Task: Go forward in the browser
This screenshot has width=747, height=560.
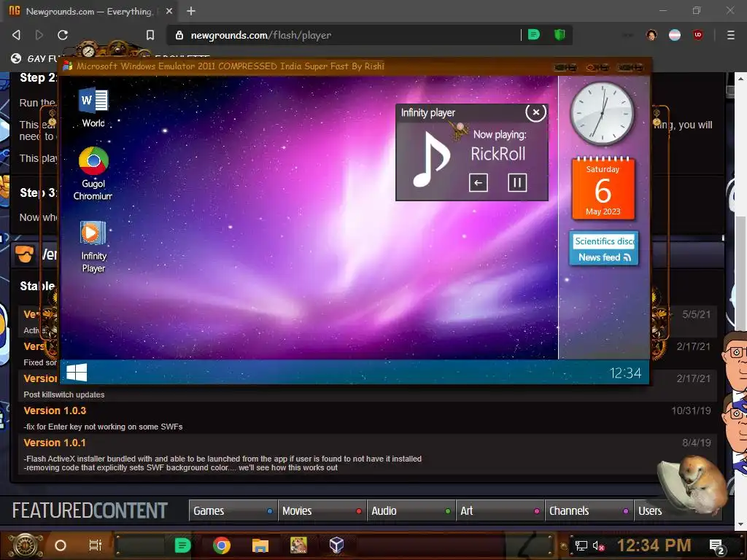Action: pyautogui.click(x=39, y=35)
